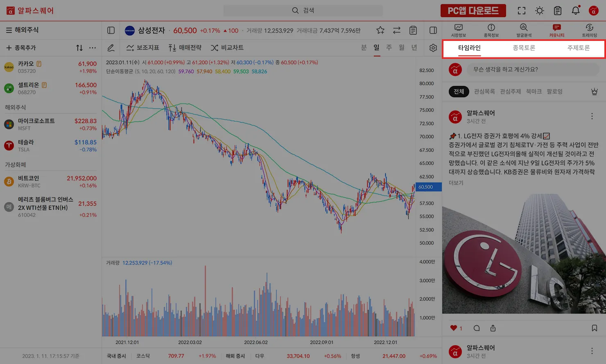The height and width of the screenshot is (364, 606).
Task: Open watchlist more options ellipsis
Action: [x=93, y=48]
